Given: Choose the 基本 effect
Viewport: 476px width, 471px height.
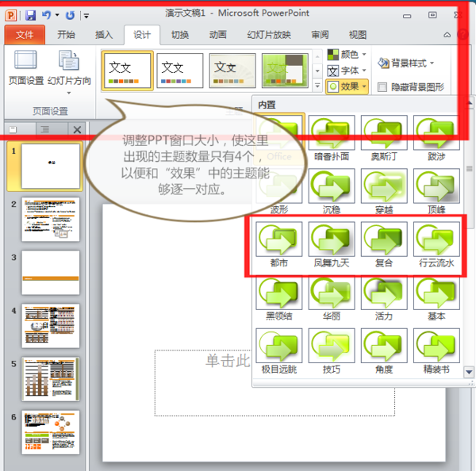Looking at the screenshot, I should coord(436,298).
